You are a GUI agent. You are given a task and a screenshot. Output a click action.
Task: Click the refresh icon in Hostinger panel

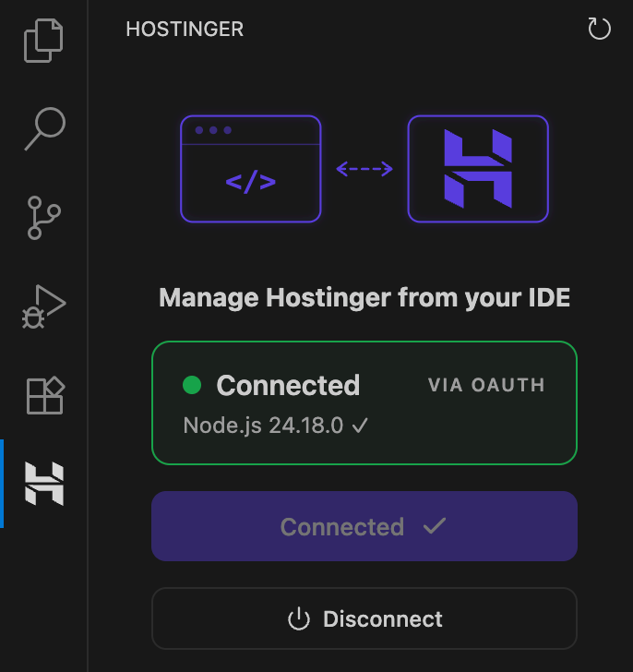(x=599, y=29)
